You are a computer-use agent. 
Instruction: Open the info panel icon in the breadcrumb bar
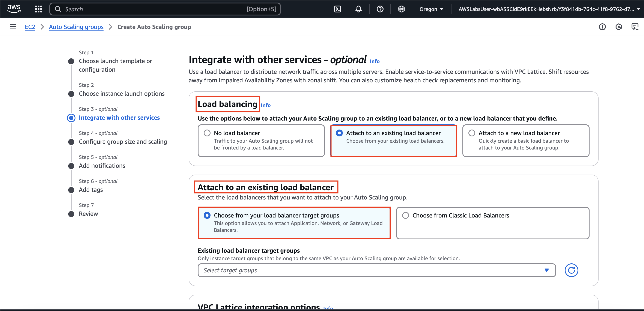(602, 27)
